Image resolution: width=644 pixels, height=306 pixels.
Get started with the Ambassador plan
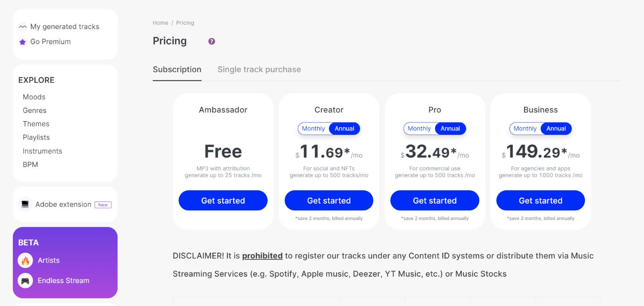223,200
